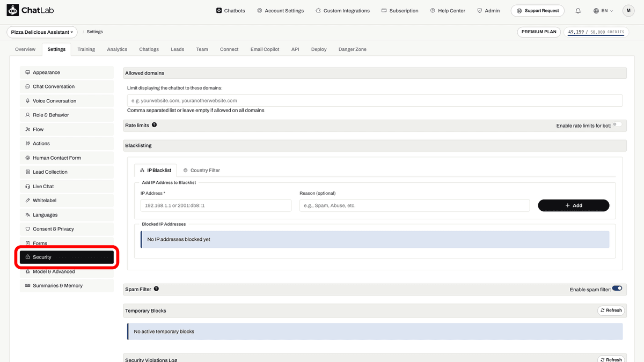644x362 pixels.
Task: Click the Reason optional input field
Action: click(414, 205)
